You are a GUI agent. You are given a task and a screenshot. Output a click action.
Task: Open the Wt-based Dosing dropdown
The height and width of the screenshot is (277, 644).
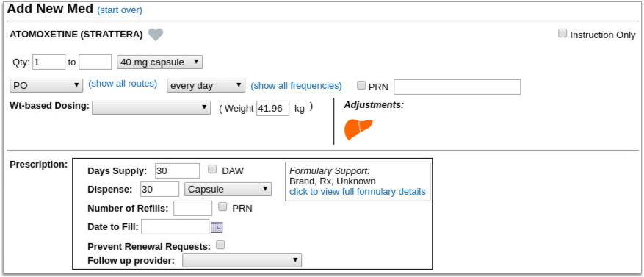pos(151,107)
